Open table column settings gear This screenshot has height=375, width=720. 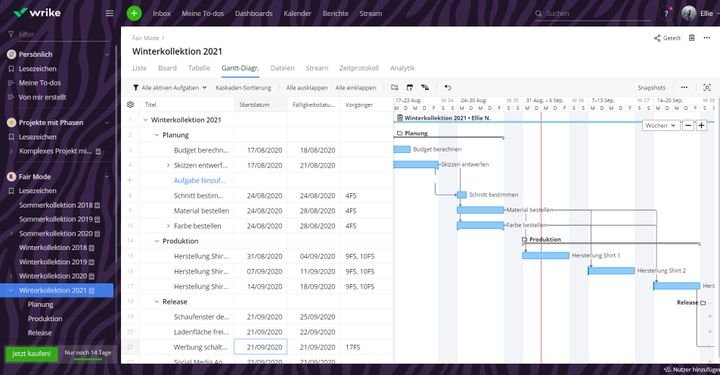click(x=130, y=104)
